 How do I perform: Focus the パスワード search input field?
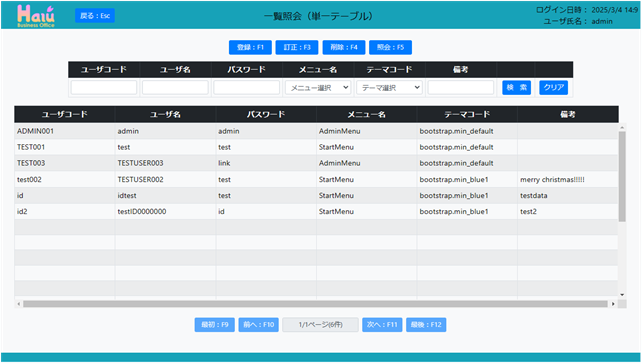246,88
